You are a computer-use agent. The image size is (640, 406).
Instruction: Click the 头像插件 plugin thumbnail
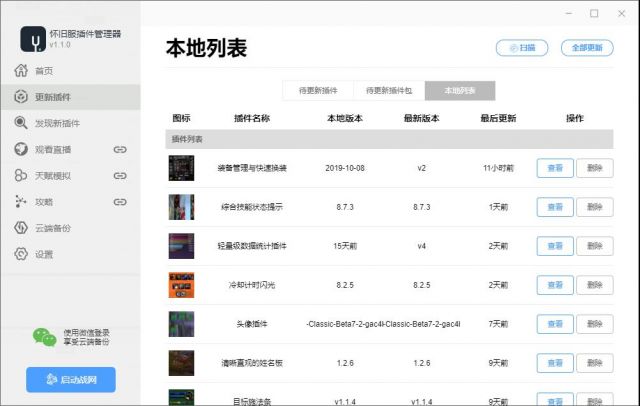pos(181,324)
